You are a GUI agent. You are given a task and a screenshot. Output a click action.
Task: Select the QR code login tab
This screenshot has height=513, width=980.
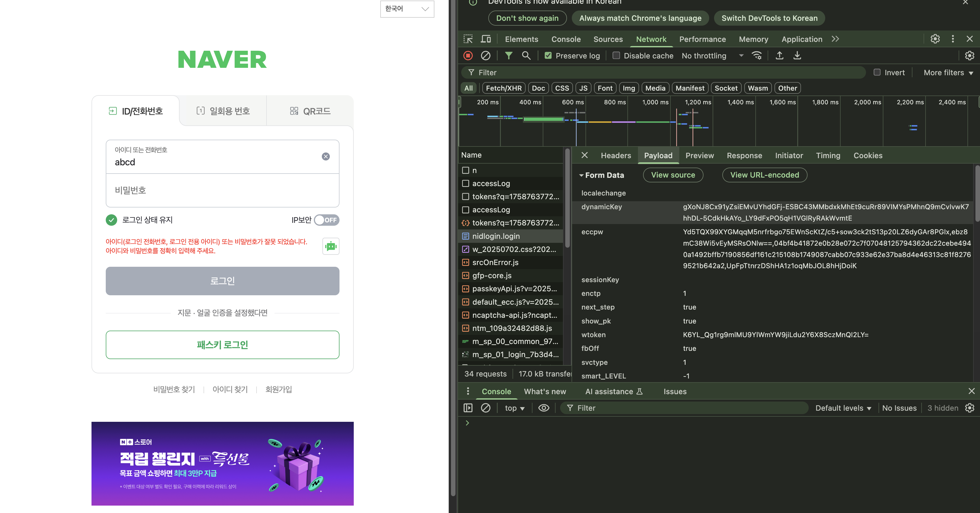[x=310, y=111]
